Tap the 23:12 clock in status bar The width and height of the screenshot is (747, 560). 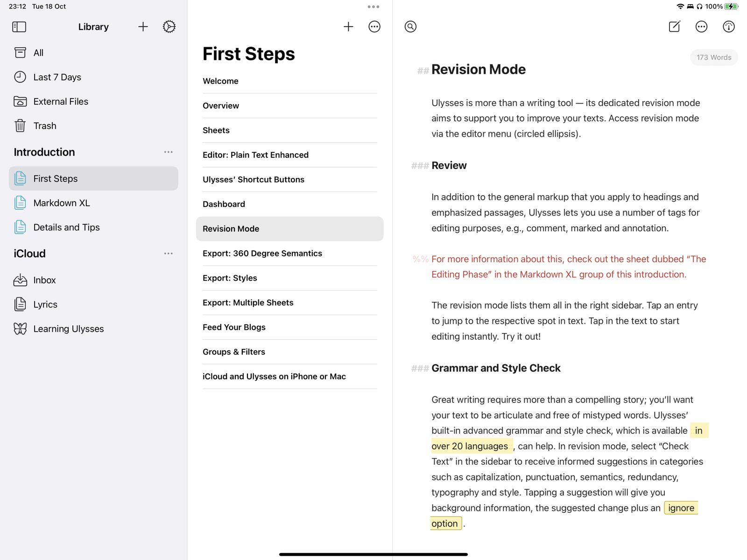[x=17, y=7]
